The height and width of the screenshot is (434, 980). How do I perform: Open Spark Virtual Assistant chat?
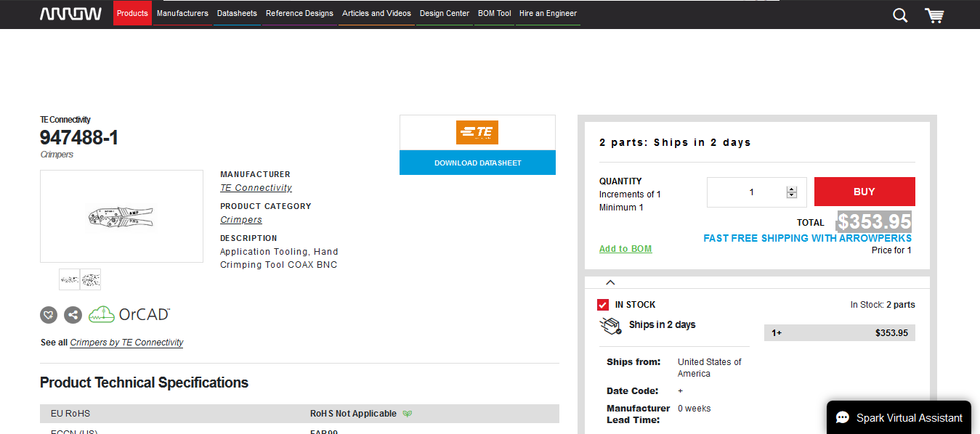point(899,417)
